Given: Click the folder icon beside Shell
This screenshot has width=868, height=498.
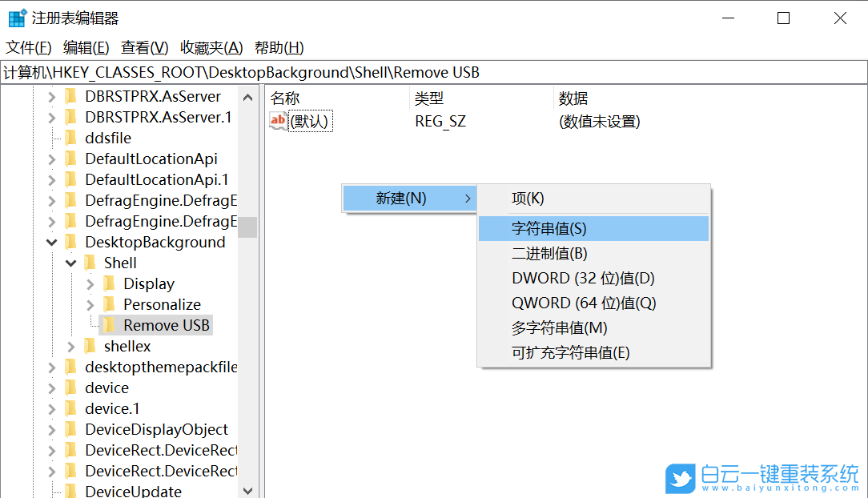Looking at the screenshot, I should click(x=88, y=262).
